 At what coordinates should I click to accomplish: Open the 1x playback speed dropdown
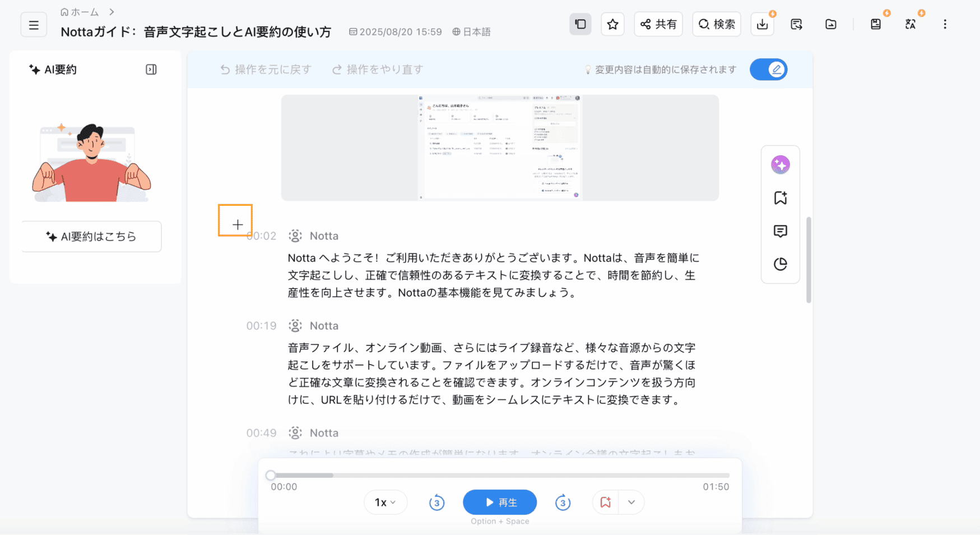pyautogui.click(x=385, y=502)
